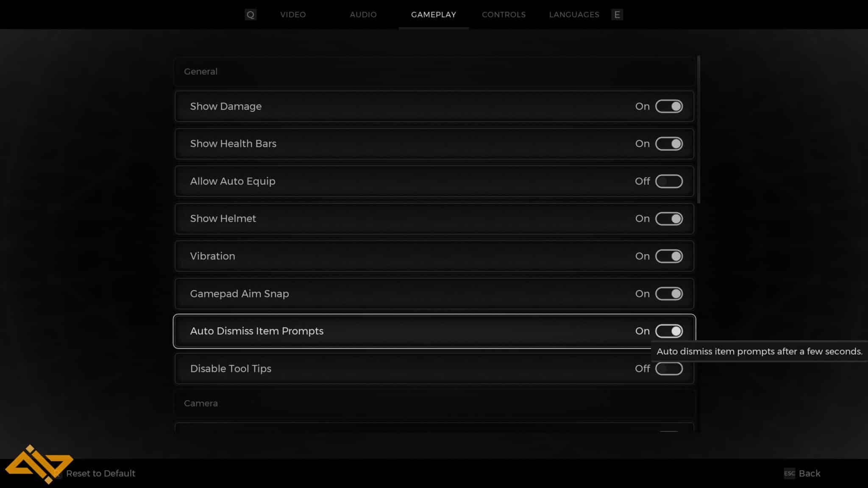Turn off Auto Dismiss Item Prompts toggle

669,331
